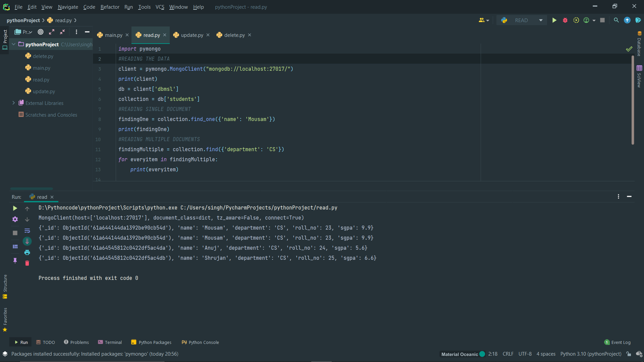Switch to the update.py tab
644x362 pixels.
191,35
